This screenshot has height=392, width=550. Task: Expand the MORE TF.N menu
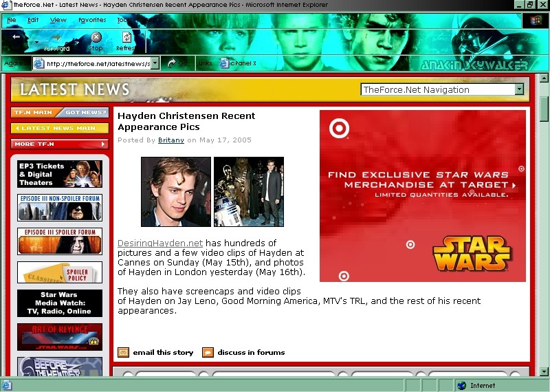point(60,144)
